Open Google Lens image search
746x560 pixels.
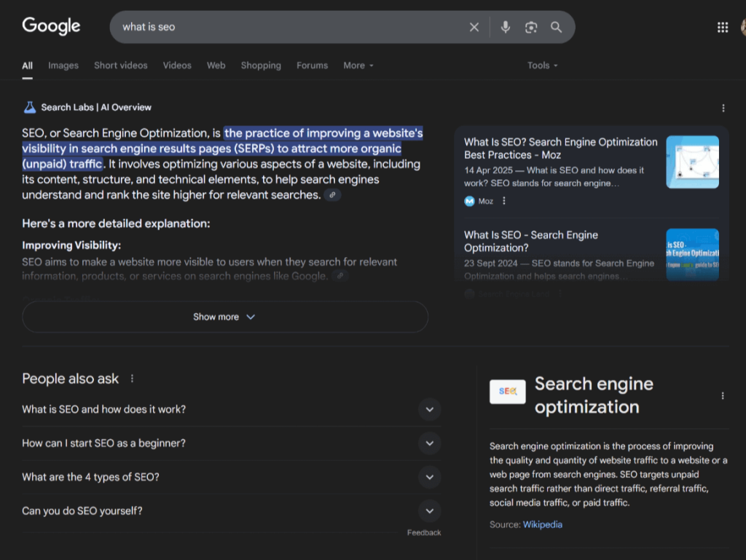531,27
